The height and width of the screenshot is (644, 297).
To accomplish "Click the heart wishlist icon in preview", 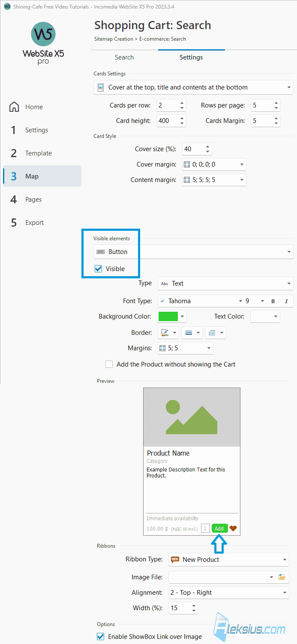I will pos(233,528).
